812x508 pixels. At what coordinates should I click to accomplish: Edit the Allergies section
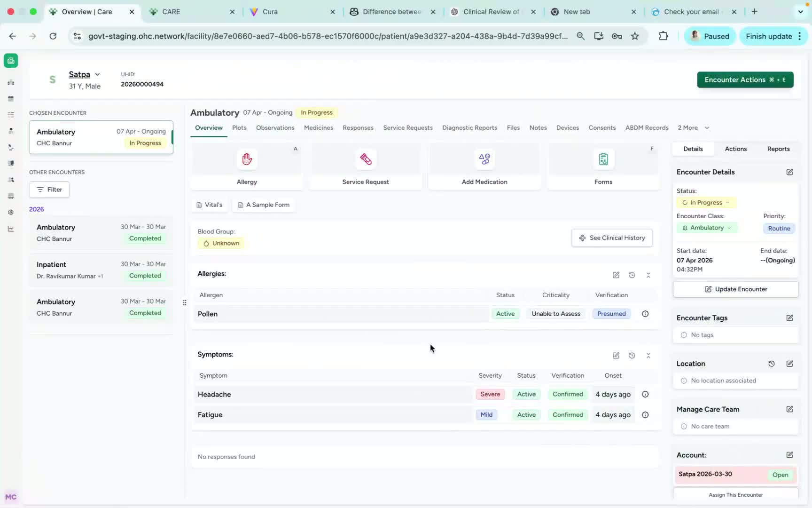[x=616, y=275]
